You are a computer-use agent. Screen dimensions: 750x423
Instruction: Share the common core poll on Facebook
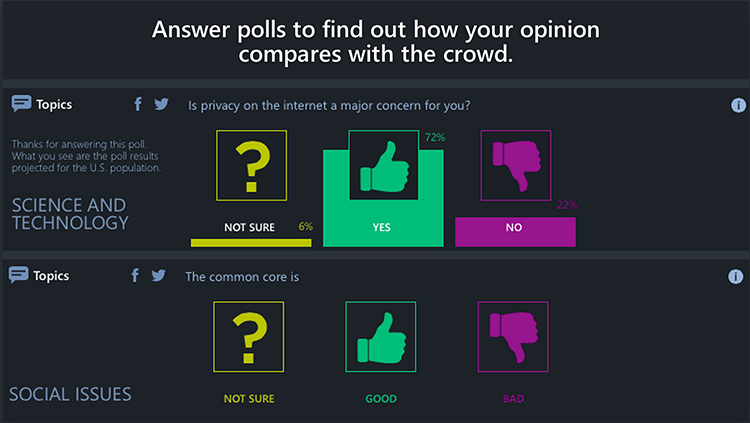[x=135, y=275]
